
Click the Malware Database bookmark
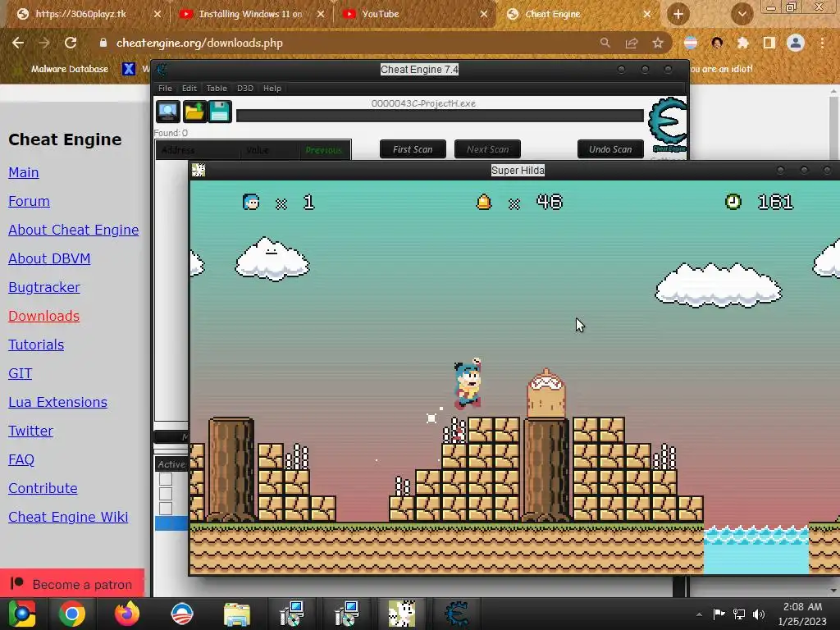69,69
